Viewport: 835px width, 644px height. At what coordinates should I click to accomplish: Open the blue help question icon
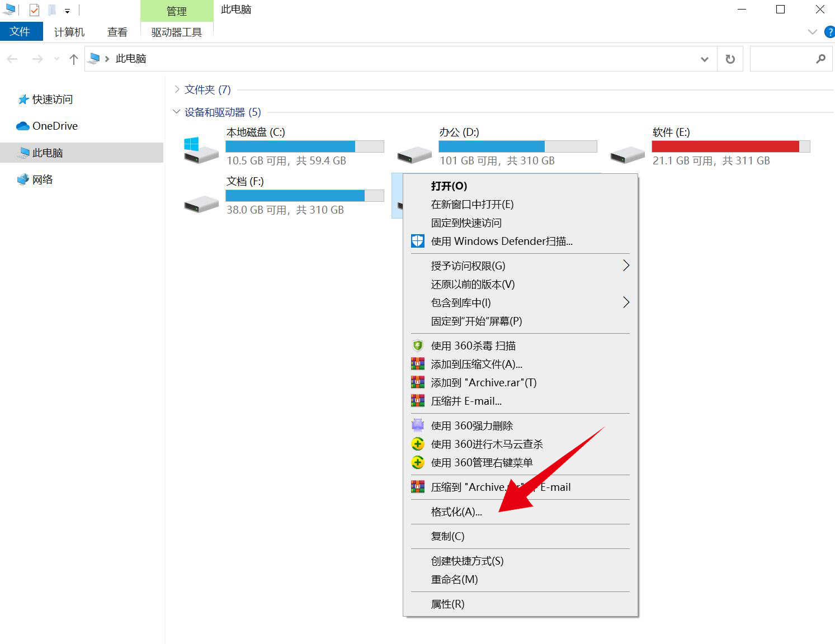830,32
